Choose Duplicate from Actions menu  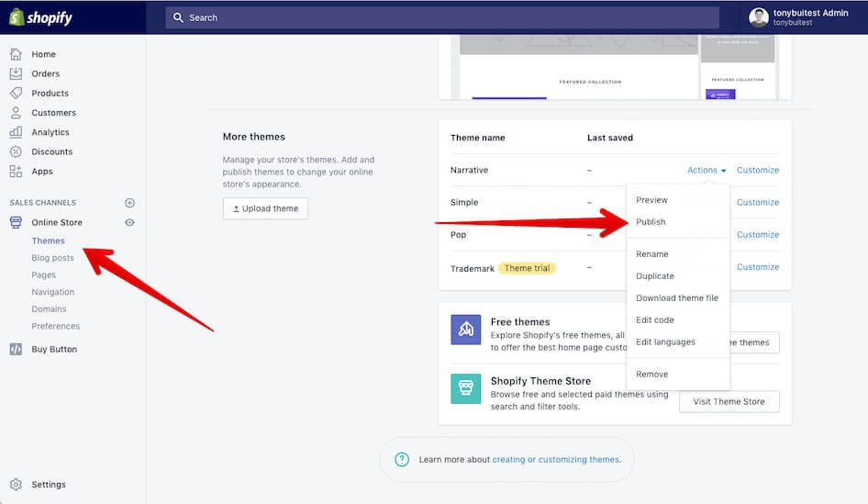pyautogui.click(x=655, y=275)
